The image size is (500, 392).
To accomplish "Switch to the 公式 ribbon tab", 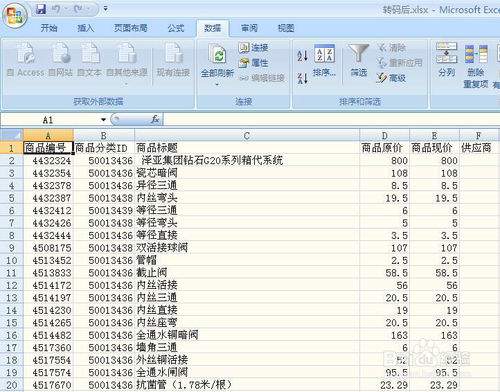I will click(176, 28).
